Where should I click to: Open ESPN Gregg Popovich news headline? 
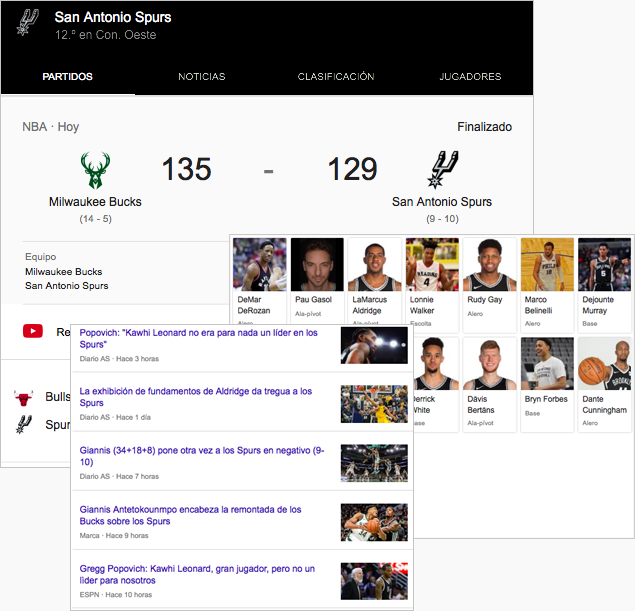(197, 574)
